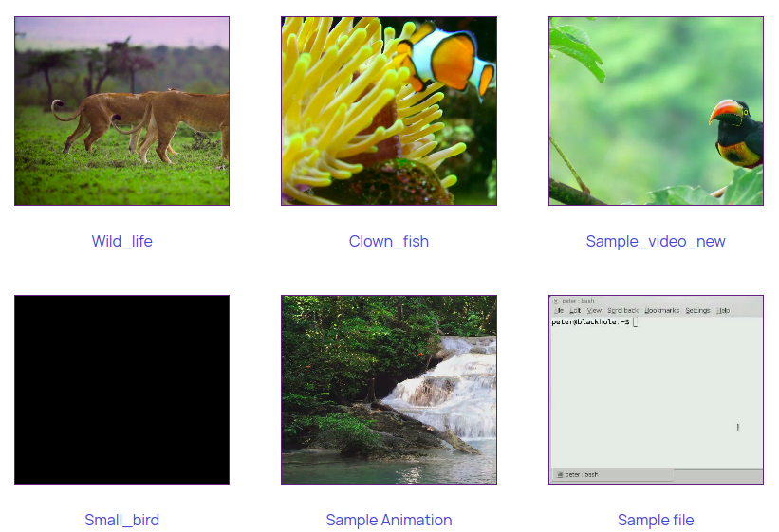779x532 pixels.
Task: Click View menu in terminal thumbnail
Action: coord(594,311)
